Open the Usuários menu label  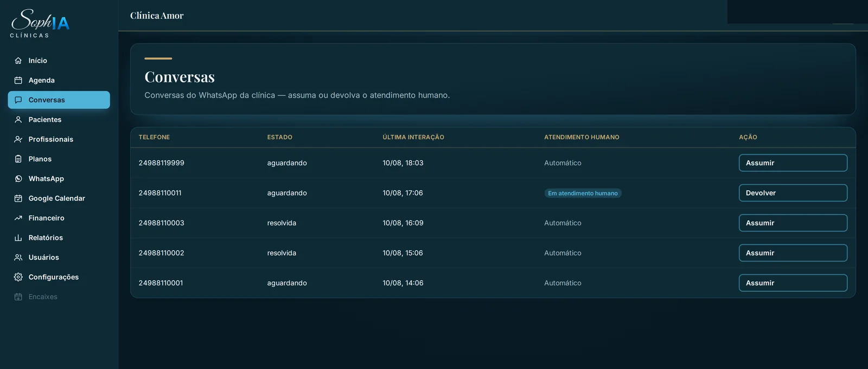(x=43, y=257)
